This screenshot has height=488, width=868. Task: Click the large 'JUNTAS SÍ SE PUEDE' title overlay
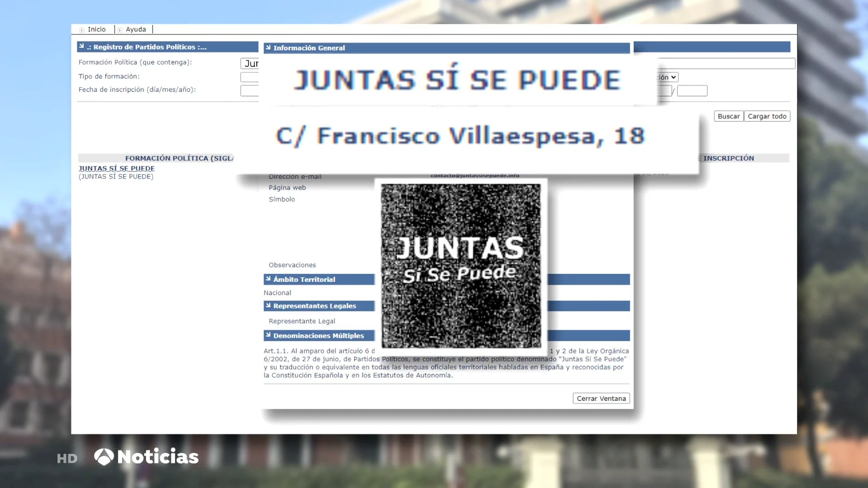(x=458, y=79)
